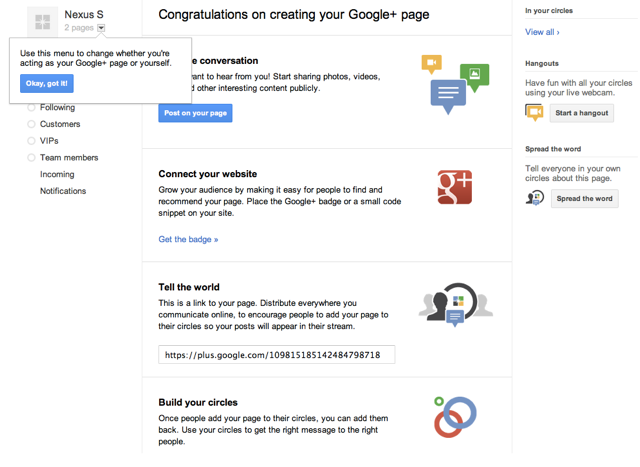
Task: Click the Nexus S page avatar icon
Action: point(42,22)
